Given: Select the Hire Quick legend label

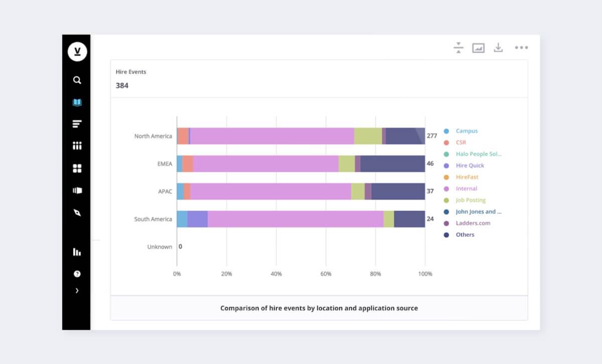Looking at the screenshot, I should coord(470,165).
